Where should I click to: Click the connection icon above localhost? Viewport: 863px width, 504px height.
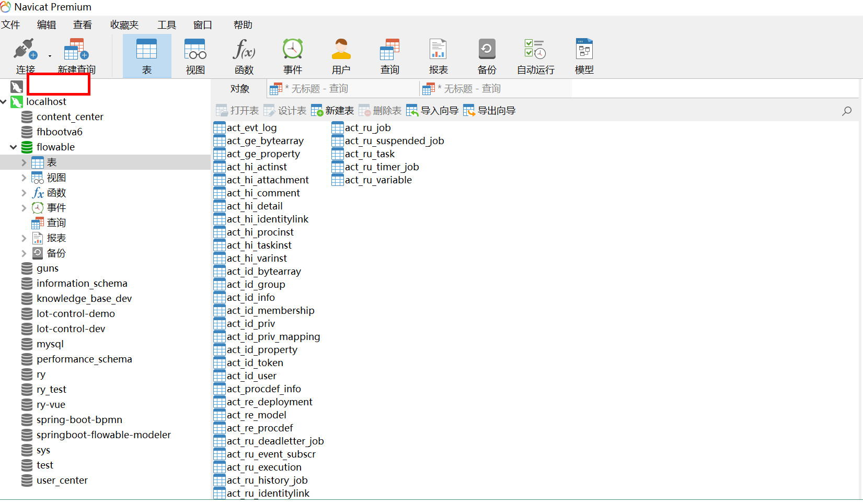tap(17, 87)
